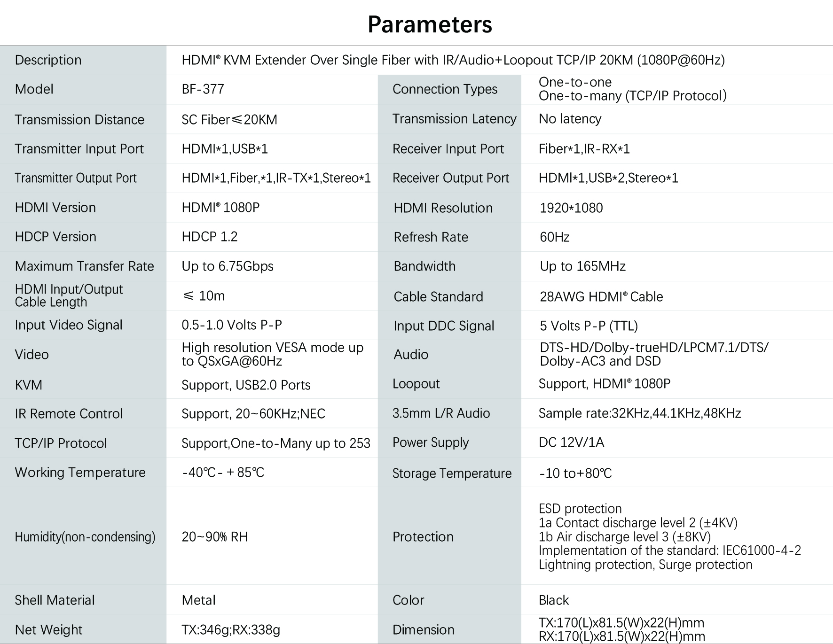Select the SC Fiber≤20KM value

[229, 119]
